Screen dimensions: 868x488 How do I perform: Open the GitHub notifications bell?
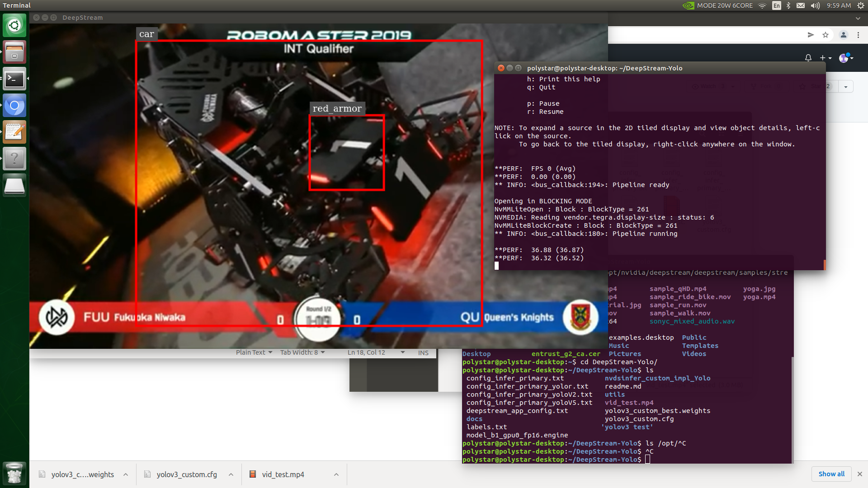[x=808, y=58]
